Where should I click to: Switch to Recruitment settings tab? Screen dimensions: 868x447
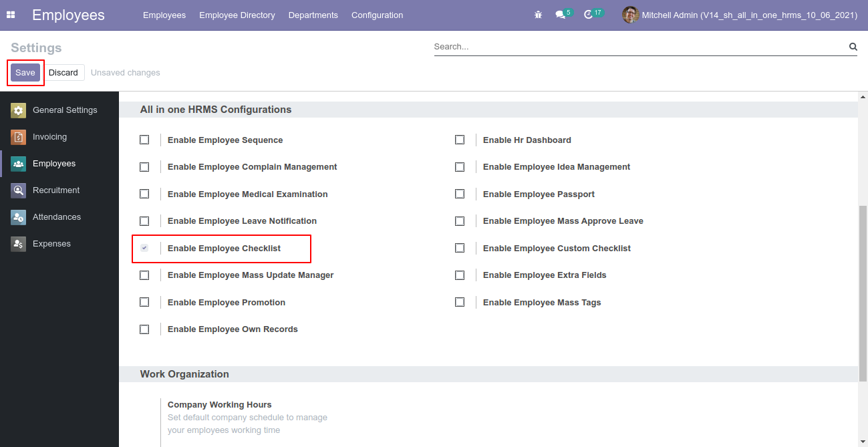coord(59,190)
